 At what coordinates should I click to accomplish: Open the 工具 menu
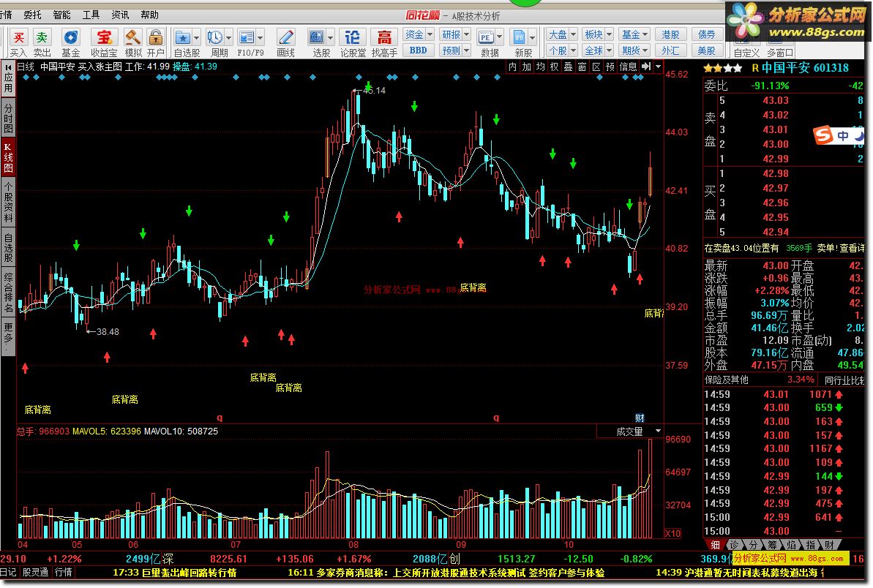click(x=91, y=15)
